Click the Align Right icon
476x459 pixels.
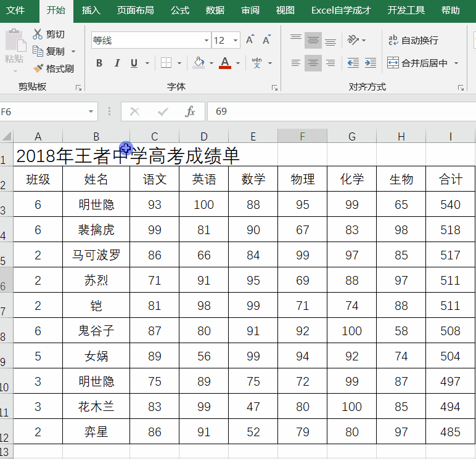330,63
